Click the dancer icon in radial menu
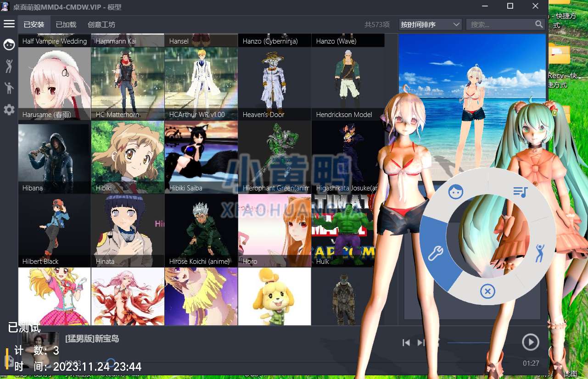 (x=541, y=253)
